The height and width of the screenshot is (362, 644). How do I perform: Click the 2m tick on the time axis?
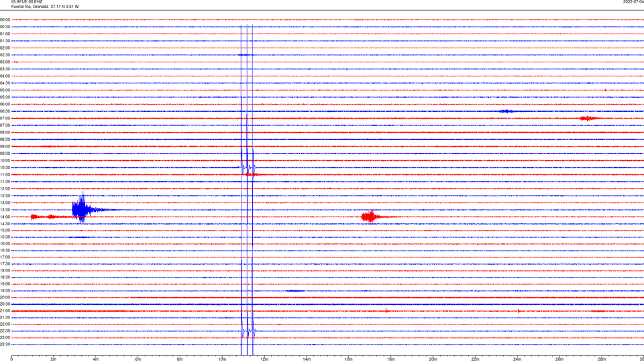pyautogui.click(x=54, y=359)
